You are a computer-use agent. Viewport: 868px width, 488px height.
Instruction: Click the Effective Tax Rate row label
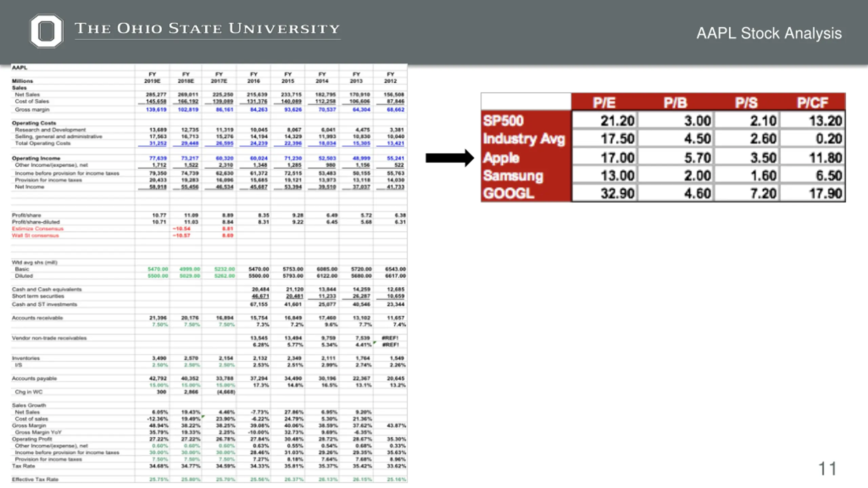[x=35, y=479]
